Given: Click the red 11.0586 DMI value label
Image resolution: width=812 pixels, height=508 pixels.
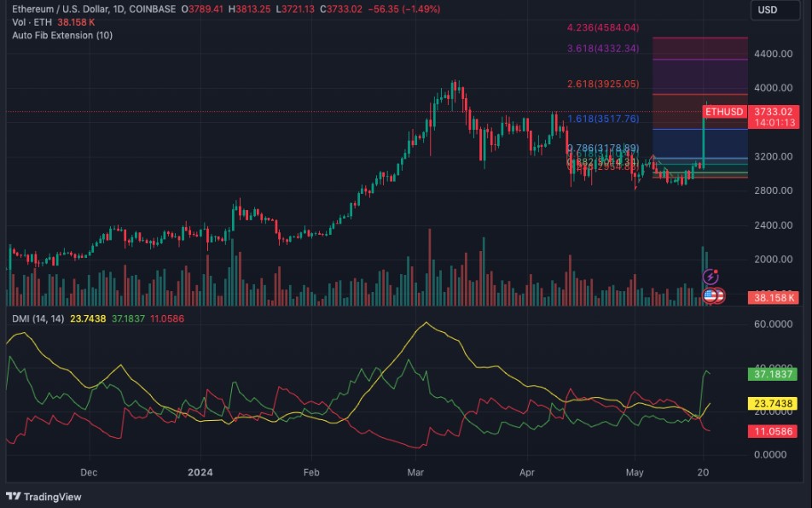Looking at the screenshot, I should pos(774,432).
